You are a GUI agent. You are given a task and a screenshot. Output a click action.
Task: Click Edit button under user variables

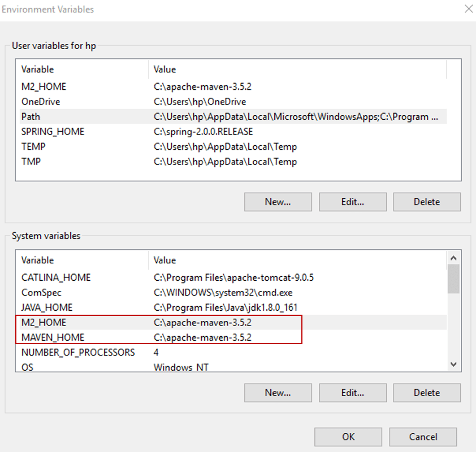[x=353, y=202]
